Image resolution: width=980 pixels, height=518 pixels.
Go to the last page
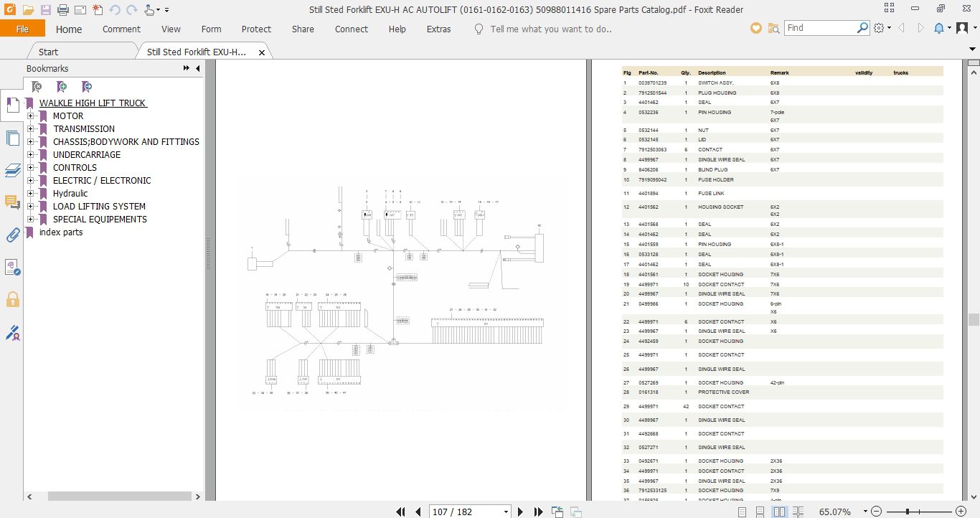[538, 512]
